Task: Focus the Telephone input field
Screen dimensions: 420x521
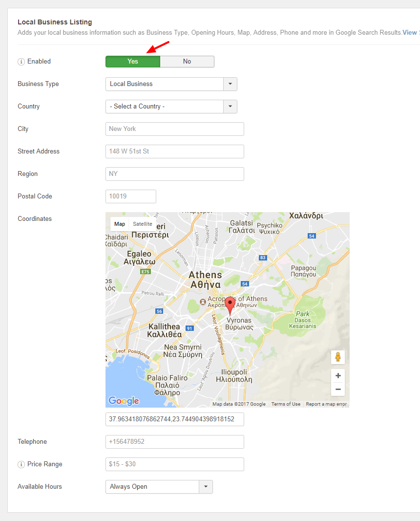Action: click(x=175, y=442)
